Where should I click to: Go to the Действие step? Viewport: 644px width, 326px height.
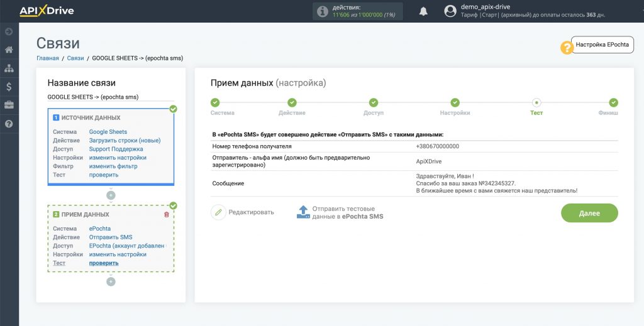[292, 102]
